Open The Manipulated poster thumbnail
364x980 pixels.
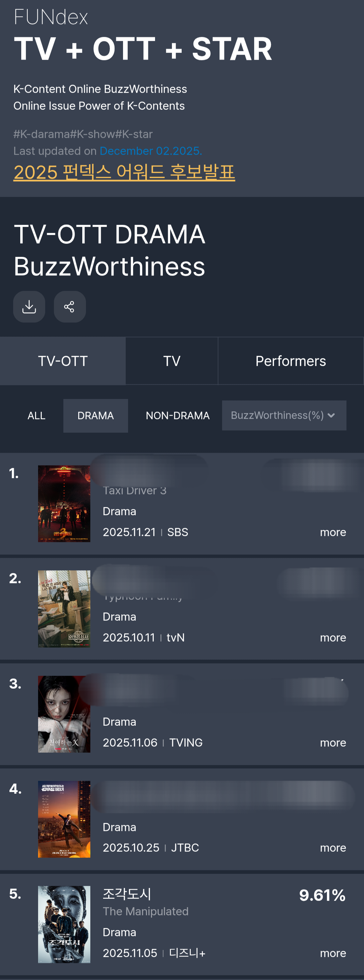pyautogui.click(x=64, y=924)
